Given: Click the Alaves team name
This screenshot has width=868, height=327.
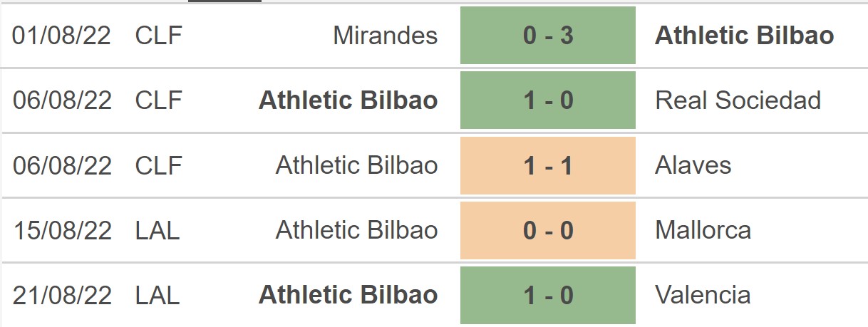Looking at the screenshot, I should coord(693,165).
